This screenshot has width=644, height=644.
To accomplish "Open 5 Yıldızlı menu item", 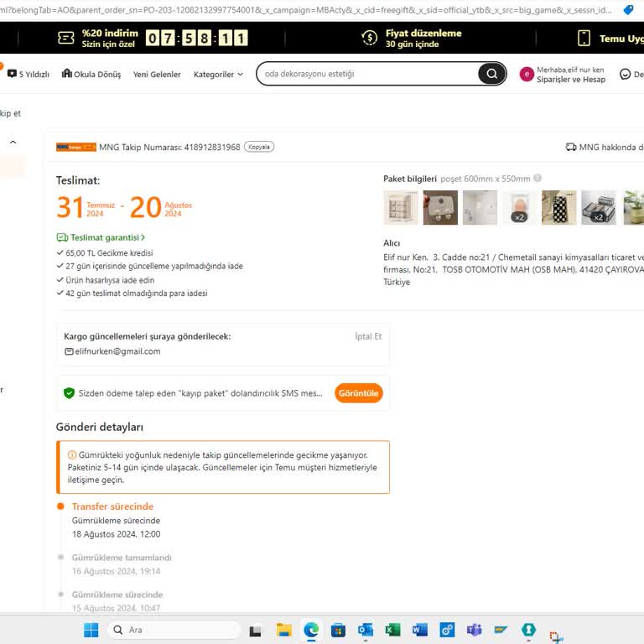I will [x=29, y=74].
